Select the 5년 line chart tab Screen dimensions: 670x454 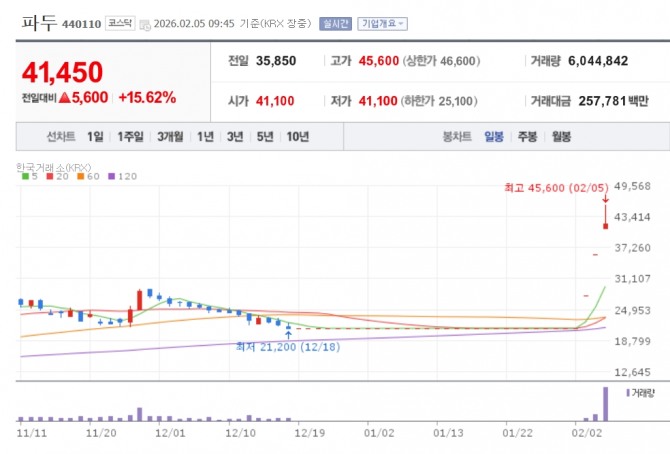[x=265, y=137]
